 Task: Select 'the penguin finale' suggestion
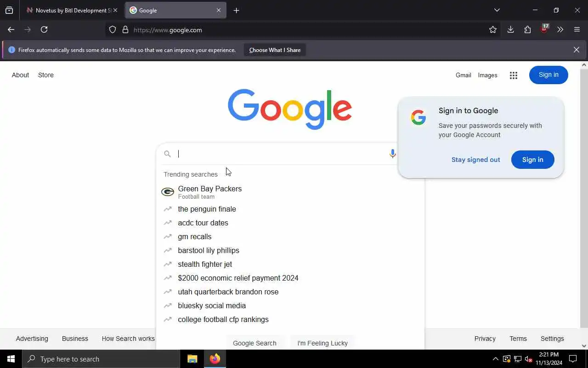point(290,209)
